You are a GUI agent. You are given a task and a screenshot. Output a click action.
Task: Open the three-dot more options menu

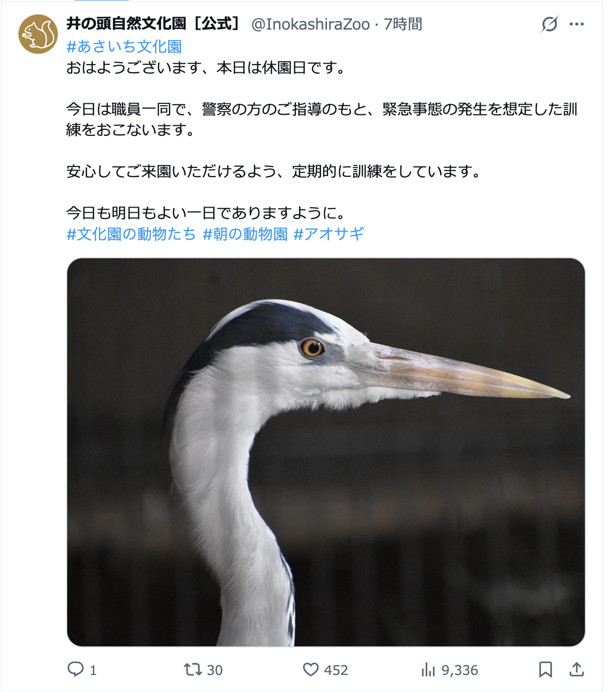(x=577, y=24)
